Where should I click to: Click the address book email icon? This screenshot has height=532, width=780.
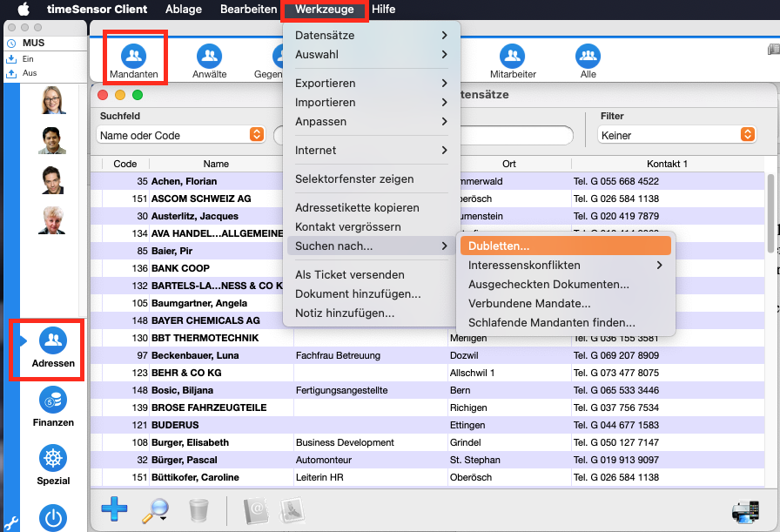[x=256, y=511]
